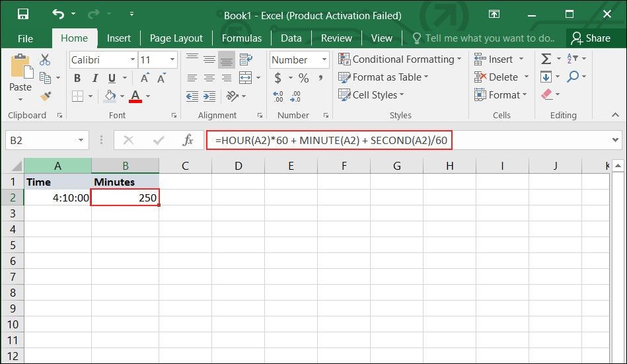Click the Merge & Center icon
The height and width of the screenshot is (364, 627).
[245, 77]
